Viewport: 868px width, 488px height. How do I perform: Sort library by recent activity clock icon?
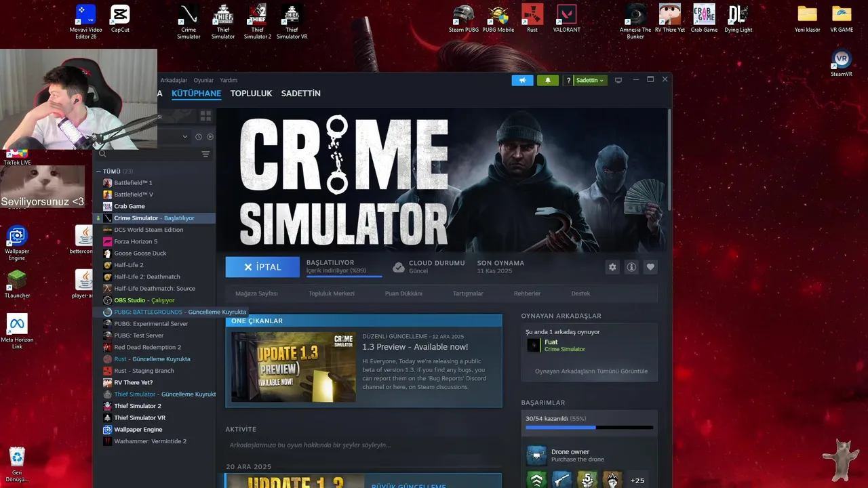click(x=199, y=136)
